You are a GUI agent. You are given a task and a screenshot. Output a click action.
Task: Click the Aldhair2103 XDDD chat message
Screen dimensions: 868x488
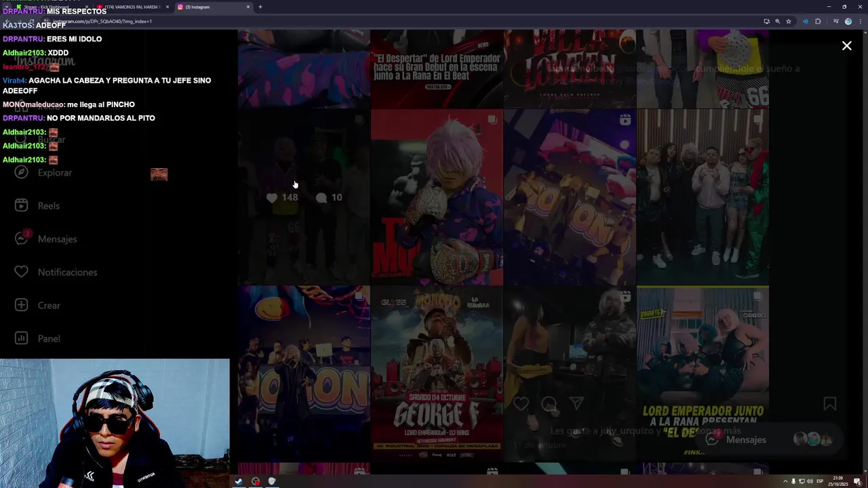click(35, 53)
